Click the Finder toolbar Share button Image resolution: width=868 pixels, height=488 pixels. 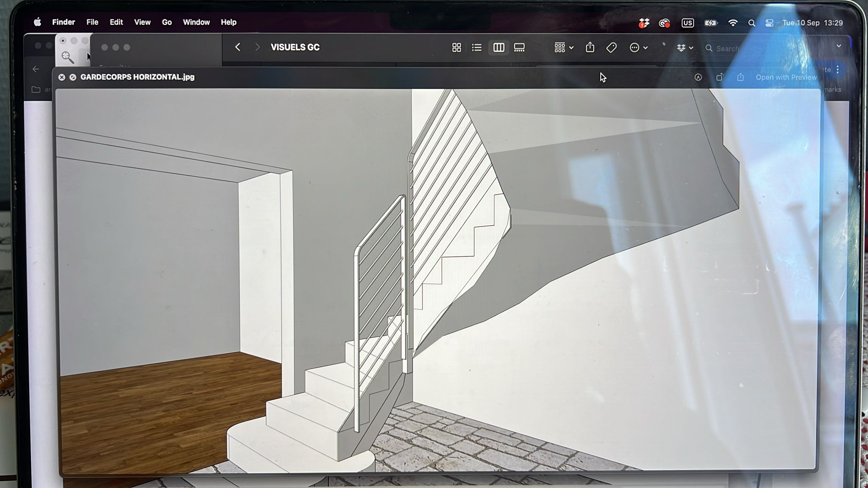590,47
